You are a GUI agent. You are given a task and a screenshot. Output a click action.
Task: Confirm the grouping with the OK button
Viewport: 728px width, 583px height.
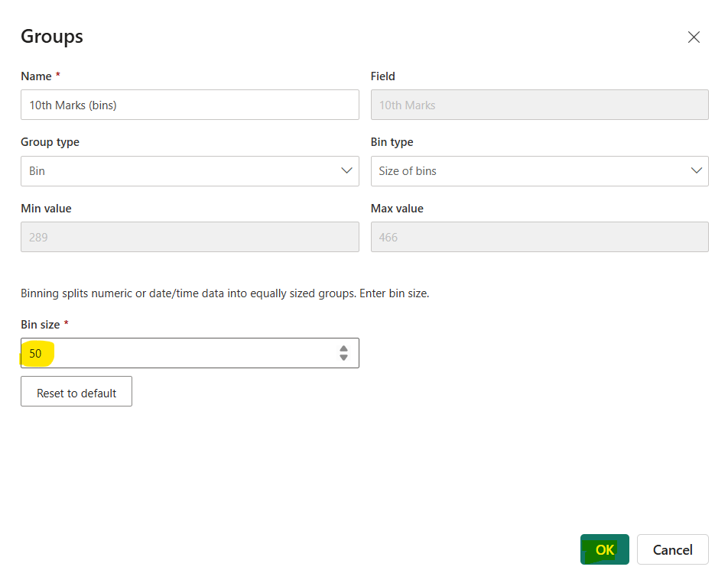604,549
